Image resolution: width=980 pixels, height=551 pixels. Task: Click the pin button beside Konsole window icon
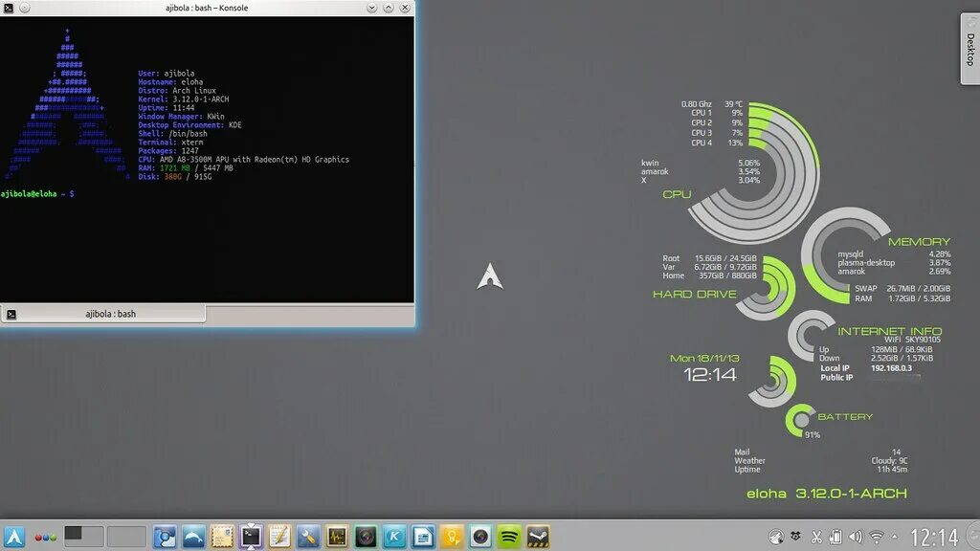(24, 8)
